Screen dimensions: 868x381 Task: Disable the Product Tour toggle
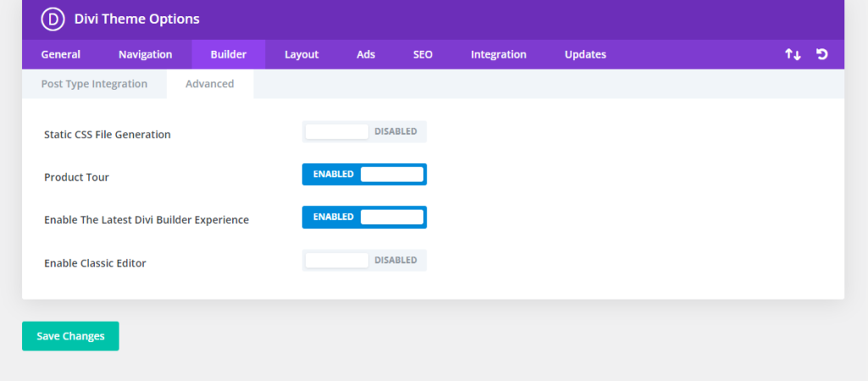tap(364, 175)
